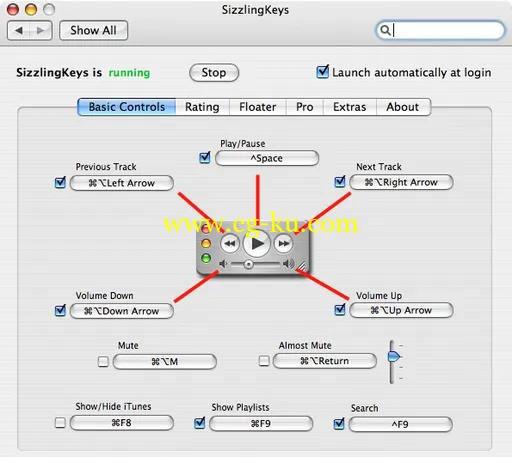Click low-volume speaker icon on mini player
The width and height of the screenshot is (512, 457).
(x=223, y=264)
